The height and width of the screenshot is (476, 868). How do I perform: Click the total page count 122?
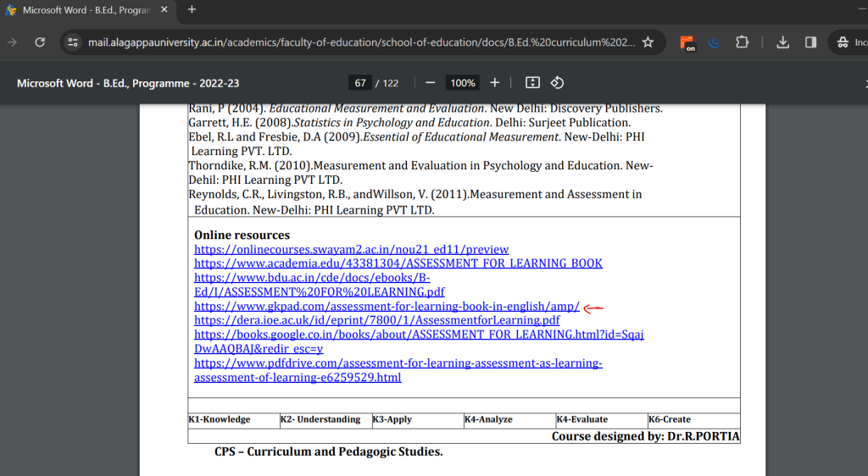[x=390, y=83]
